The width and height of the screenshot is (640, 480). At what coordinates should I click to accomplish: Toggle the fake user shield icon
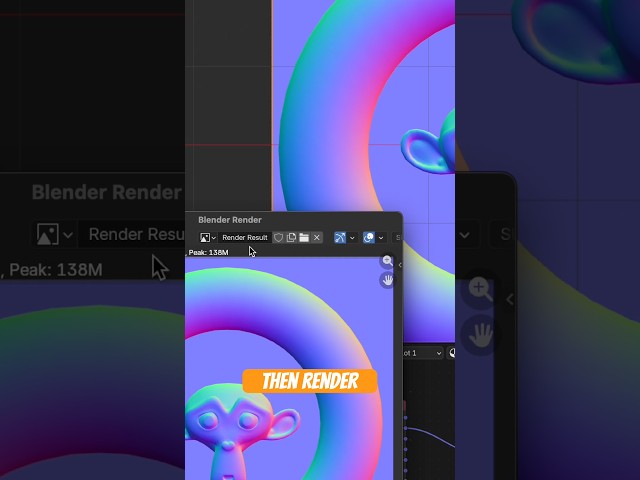click(278, 238)
